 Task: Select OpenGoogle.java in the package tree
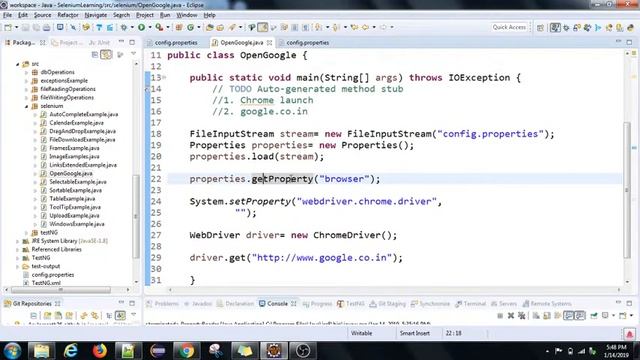click(x=71, y=173)
